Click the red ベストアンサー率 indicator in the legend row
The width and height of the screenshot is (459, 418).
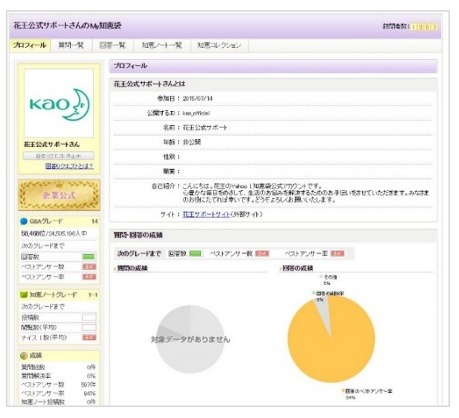tap(337, 254)
